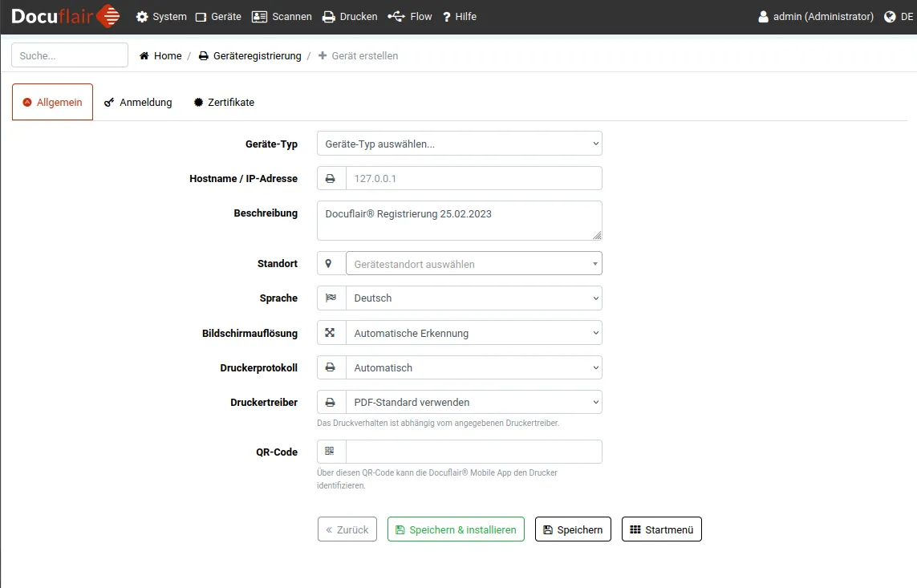The height and width of the screenshot is (588, 917).
Task: Click the location pin icon next to Standort
Action: pyautogui.click(x=329, y=264)
